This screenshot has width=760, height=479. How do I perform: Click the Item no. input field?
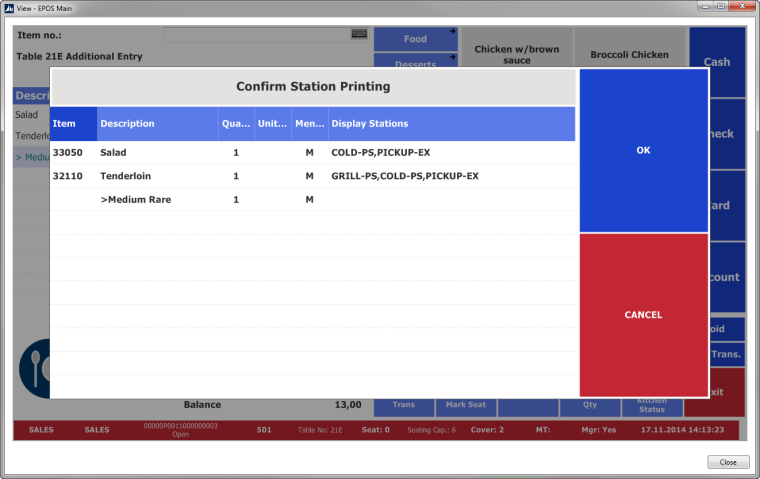[258, 35]
